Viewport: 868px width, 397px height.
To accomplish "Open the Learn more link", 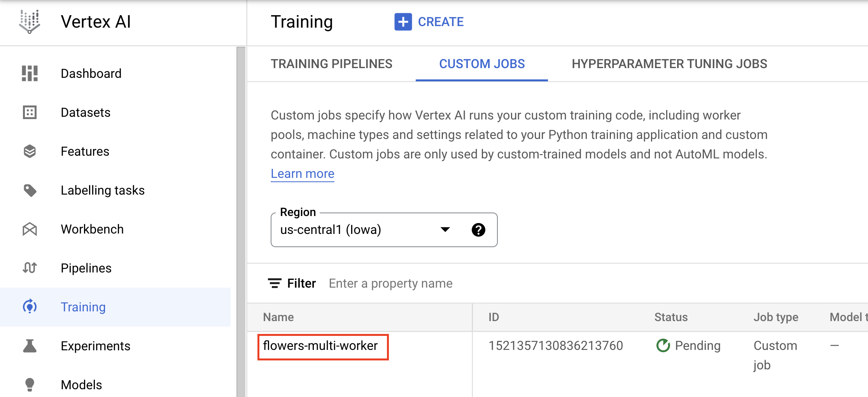I will click(302, 174).
